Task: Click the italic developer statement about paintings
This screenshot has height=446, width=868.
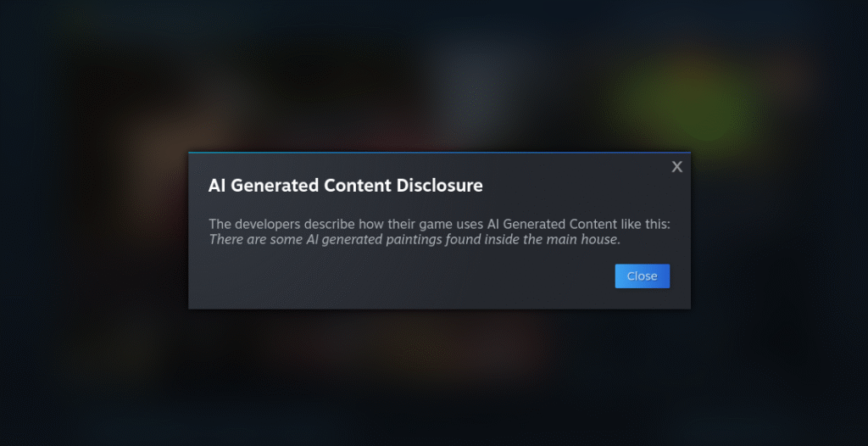Action: (x=415, y=240)
